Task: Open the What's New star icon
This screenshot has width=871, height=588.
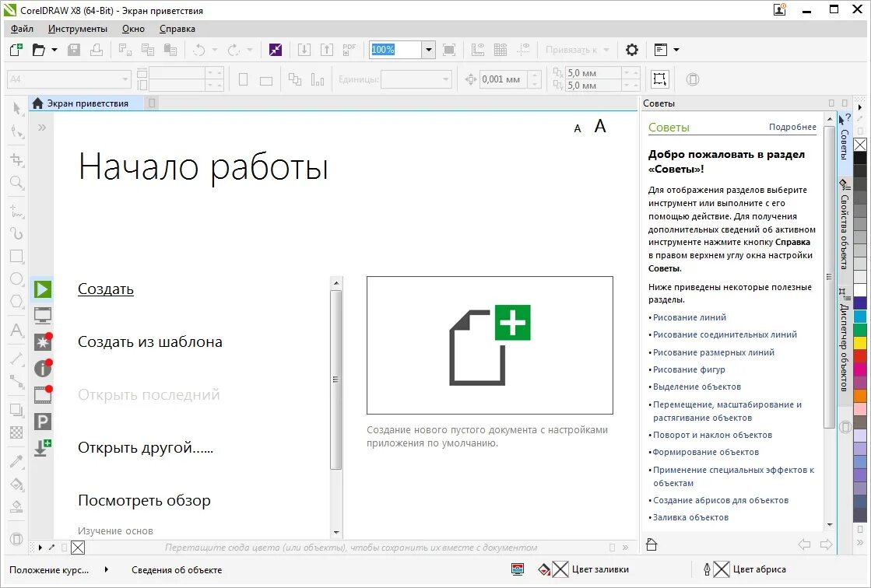Action: (x=42, y=341)
